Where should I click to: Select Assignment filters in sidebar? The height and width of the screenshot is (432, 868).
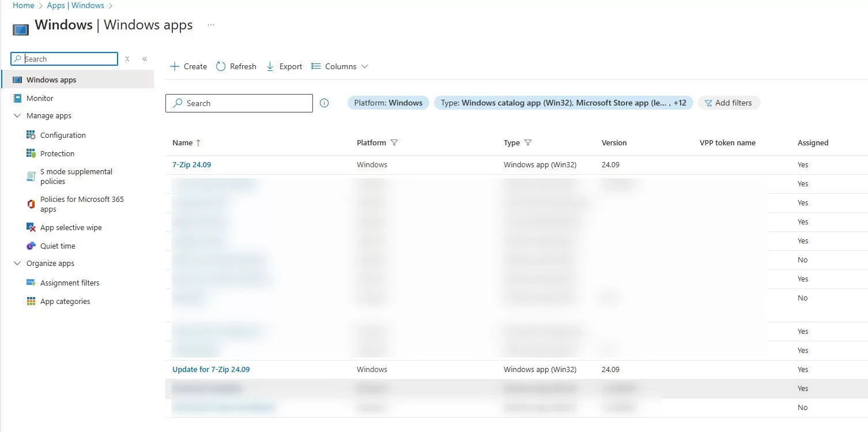(70, 283)
